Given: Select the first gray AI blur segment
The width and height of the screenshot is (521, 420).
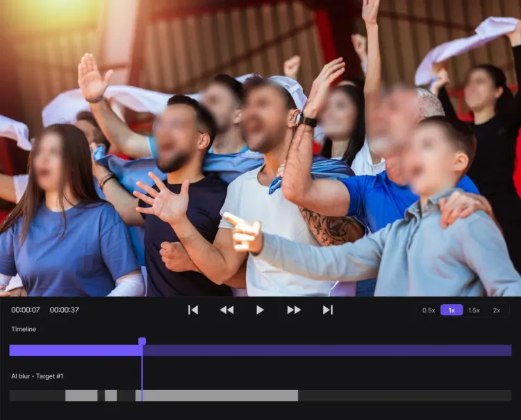Looking at the screenshot, I should (81, 396).
